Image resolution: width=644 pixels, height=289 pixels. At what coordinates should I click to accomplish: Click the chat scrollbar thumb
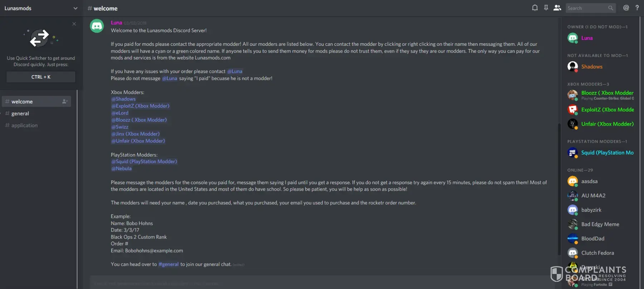[559, 190]
